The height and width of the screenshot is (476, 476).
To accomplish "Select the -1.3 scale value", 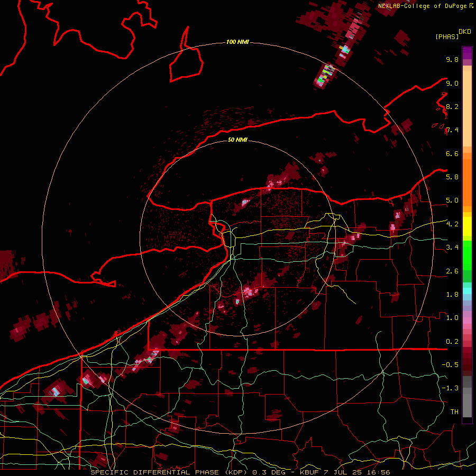I will point(450,388).
